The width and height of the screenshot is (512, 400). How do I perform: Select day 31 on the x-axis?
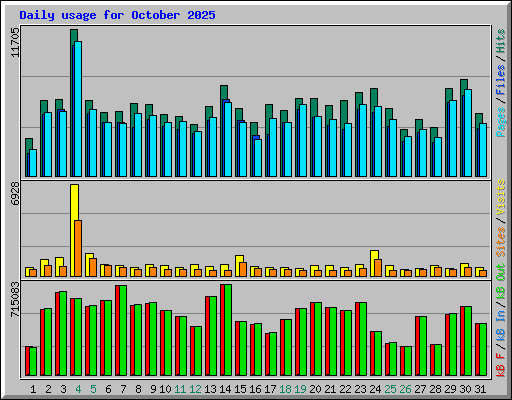coord(480,389)
